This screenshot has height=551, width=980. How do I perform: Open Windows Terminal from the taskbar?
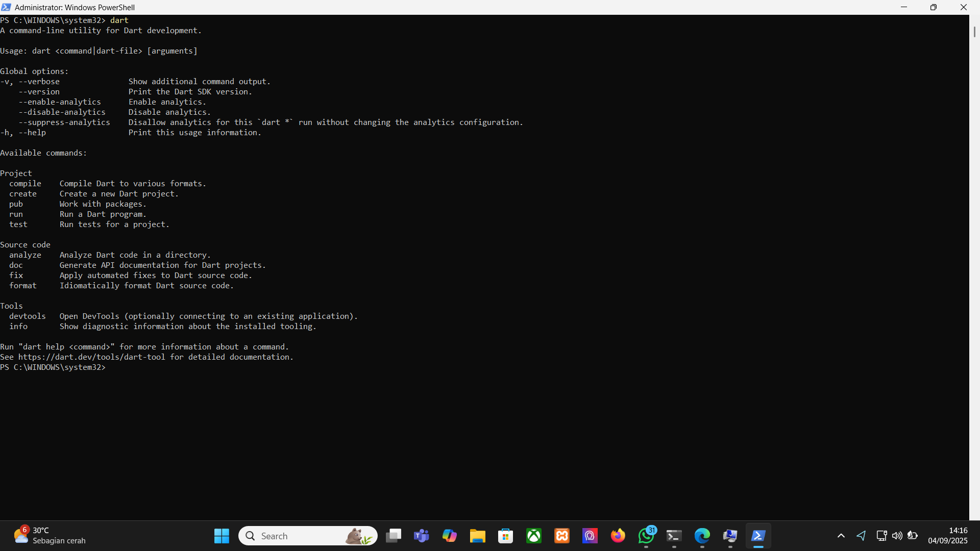point(674,536)
